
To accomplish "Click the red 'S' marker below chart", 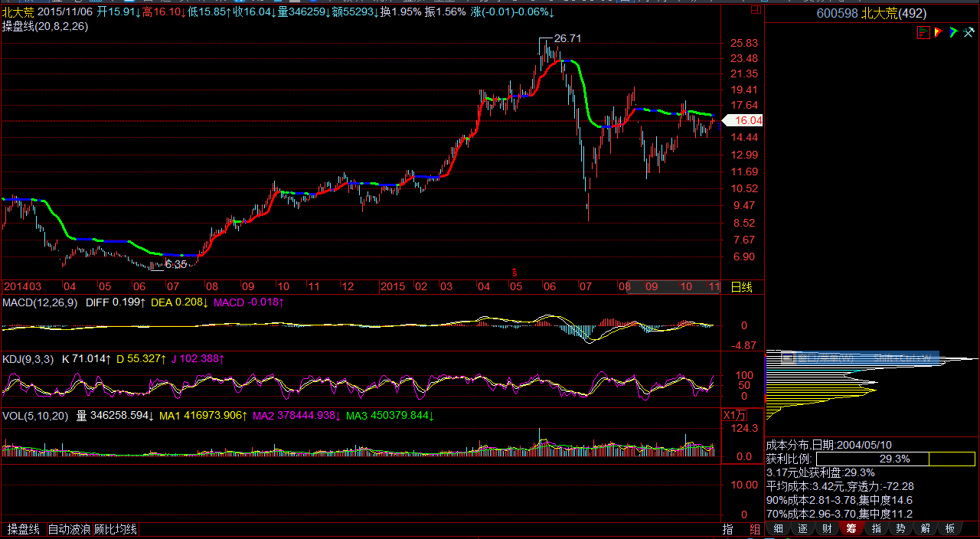I will pos(514,272).
